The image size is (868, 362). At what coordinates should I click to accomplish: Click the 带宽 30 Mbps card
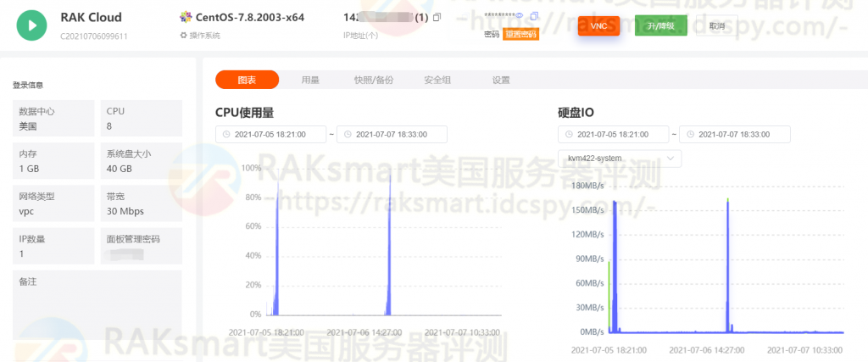(x=142, y=203)
